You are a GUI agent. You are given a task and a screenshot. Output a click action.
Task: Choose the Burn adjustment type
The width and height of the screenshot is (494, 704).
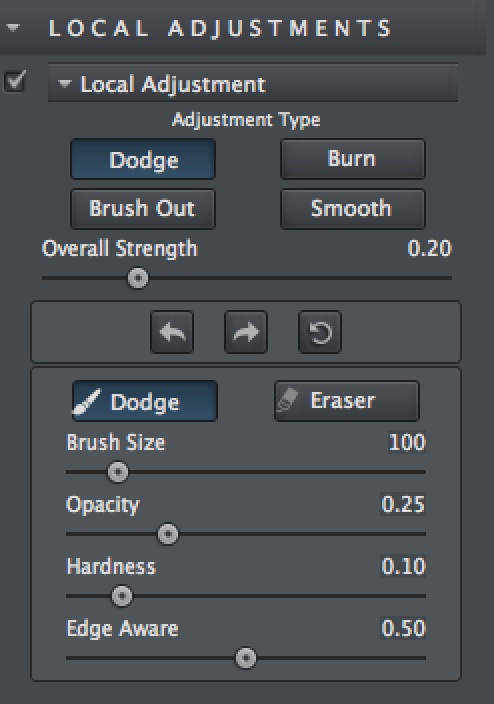(353, 159)
